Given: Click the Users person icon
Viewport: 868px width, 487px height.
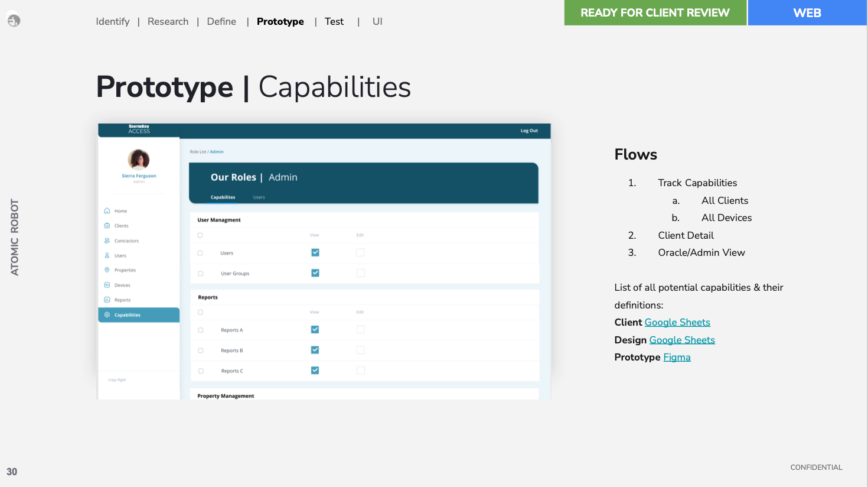Looking at the screenshot, I should (x=107, y=255).
